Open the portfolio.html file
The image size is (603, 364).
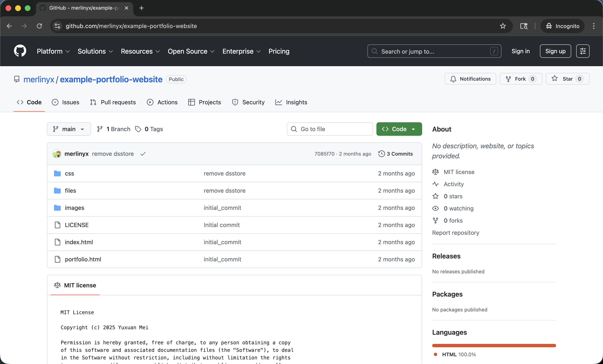[83, 259]
